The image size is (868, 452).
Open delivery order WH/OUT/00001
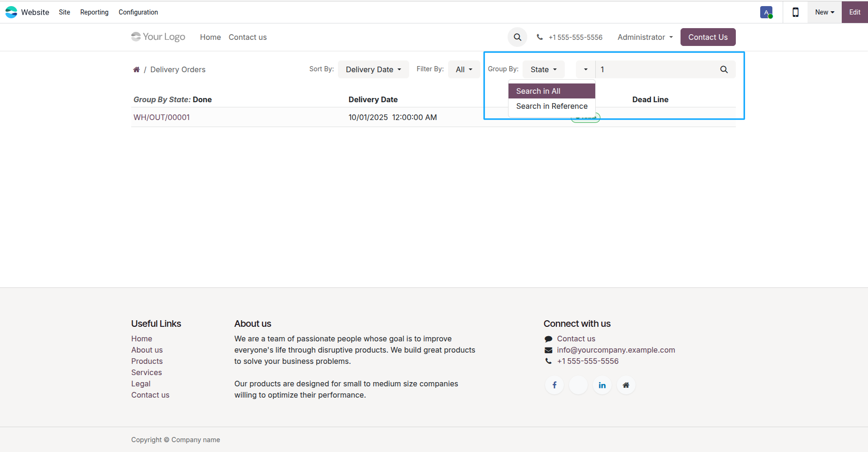162,117
